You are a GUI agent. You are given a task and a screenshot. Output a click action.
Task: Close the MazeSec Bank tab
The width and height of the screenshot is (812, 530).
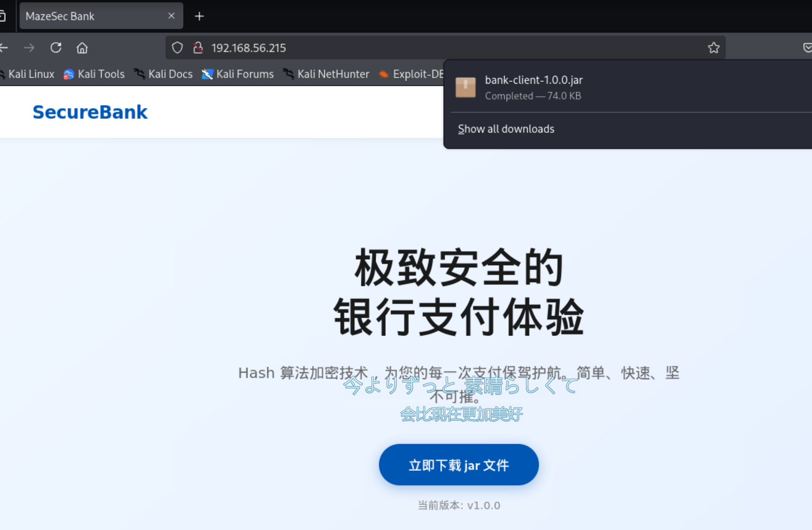pyautogui.click(x=171, y=16)
